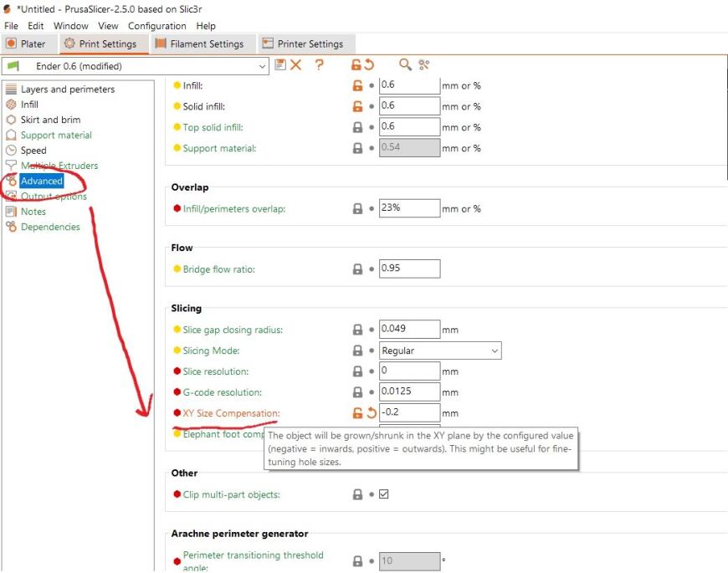This screenshot has width=728, height=573.
Task: Click the lock icon beside Top solid infill
Action: 357,127
